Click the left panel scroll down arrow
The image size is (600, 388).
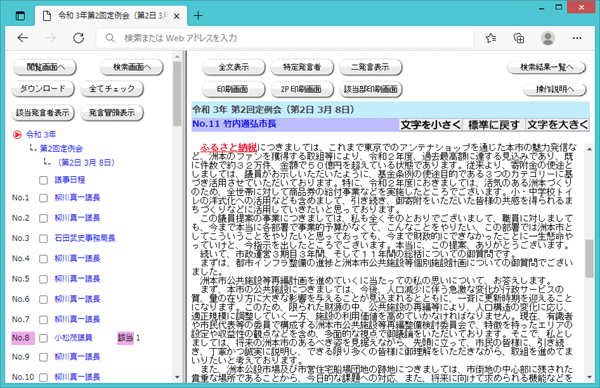(x=177, y=377)
